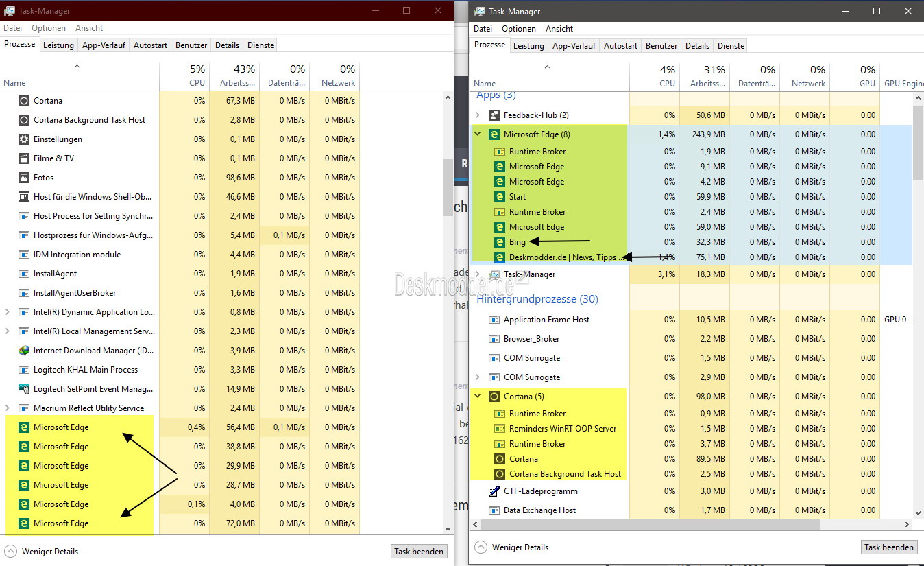This screenshot has height=566, width=924.
Task: Click the Filme & TV icon
Action: coord(24,158)
